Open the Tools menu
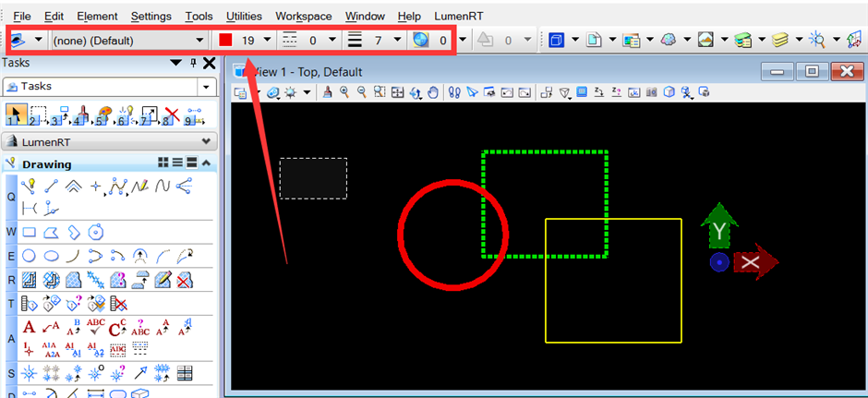The width and height of the screenshot is (868, 398). 199,16
